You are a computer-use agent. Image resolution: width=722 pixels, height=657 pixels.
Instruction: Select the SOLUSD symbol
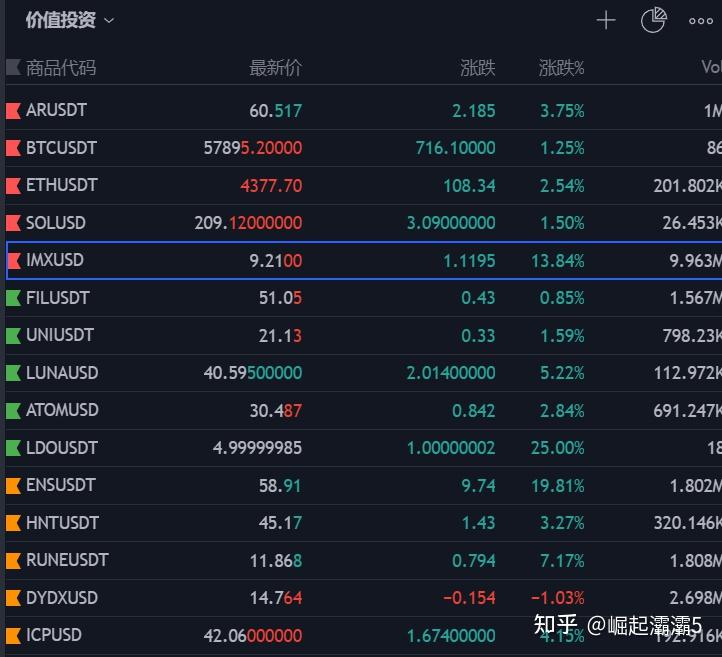[56, 223]
